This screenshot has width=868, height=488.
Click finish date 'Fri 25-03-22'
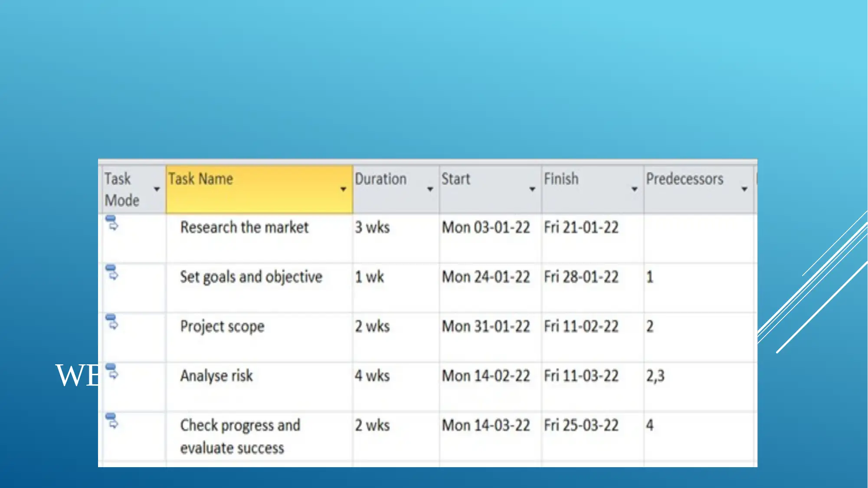[581, 425]
